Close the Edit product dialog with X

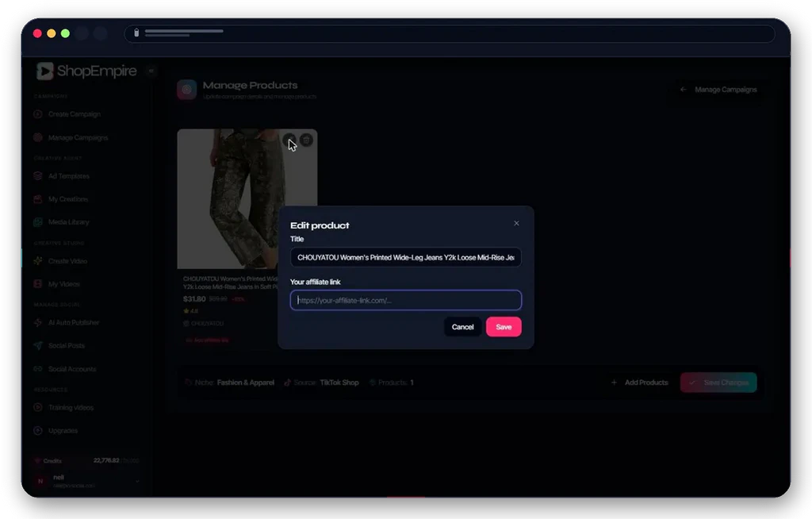[x=516, y=224]
